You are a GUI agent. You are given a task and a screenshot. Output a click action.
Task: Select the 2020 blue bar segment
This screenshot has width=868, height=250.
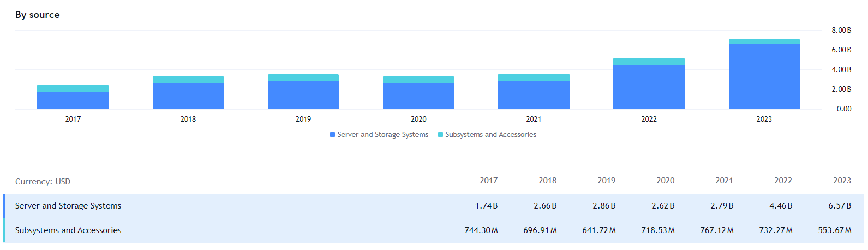pos(418,96)
